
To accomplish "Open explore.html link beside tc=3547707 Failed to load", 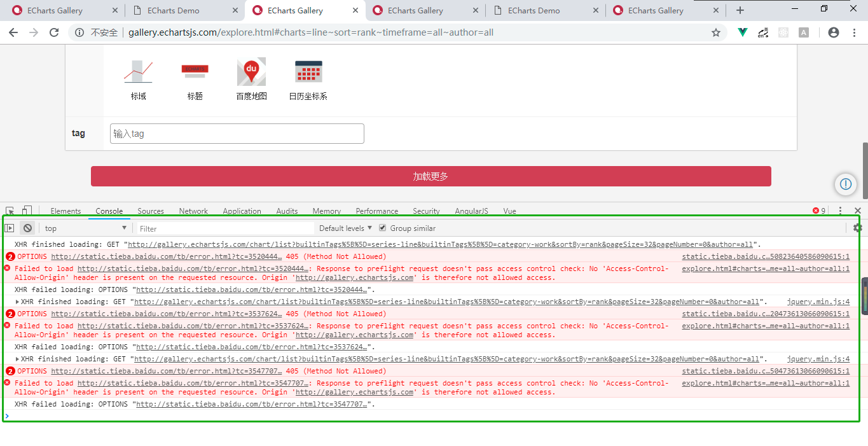I will [x=766, y=383].
